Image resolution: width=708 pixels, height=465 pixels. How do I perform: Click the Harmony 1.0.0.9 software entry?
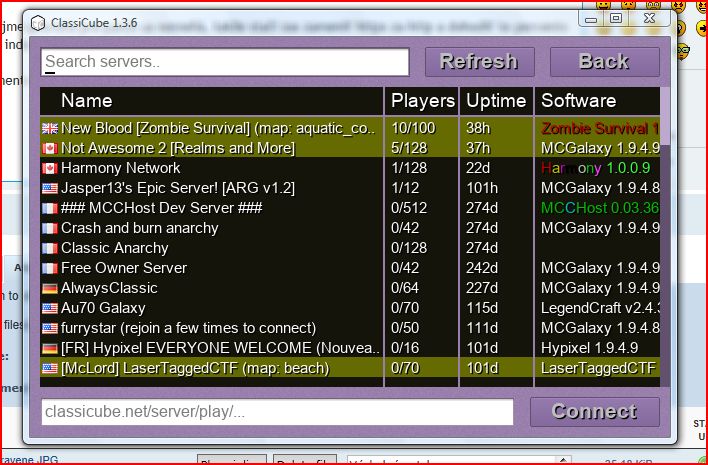(x=596, y=168)
